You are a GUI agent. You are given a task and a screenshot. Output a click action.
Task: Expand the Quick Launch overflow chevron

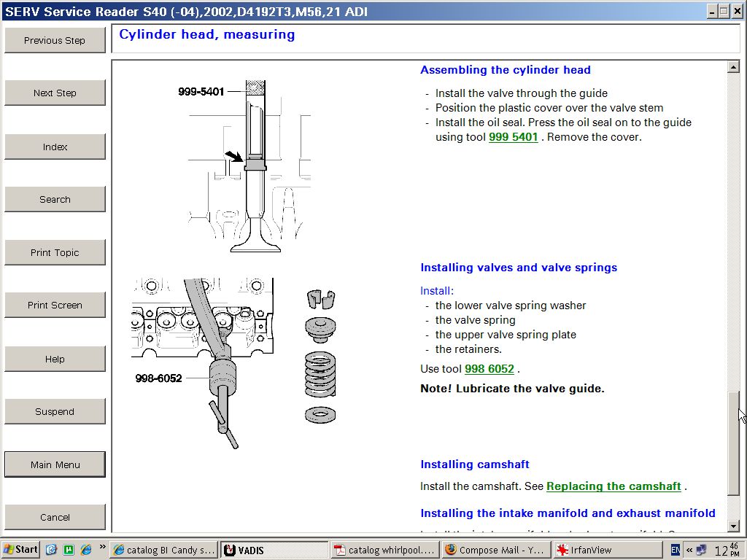(102, 547)
